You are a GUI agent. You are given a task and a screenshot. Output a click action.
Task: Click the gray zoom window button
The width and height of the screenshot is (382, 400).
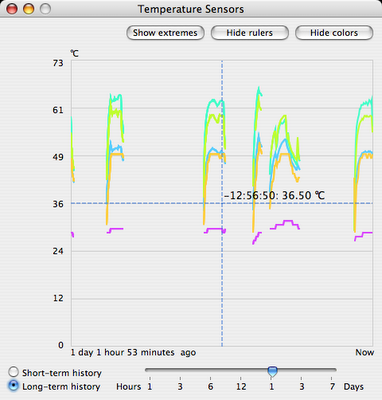coord(45,9)
